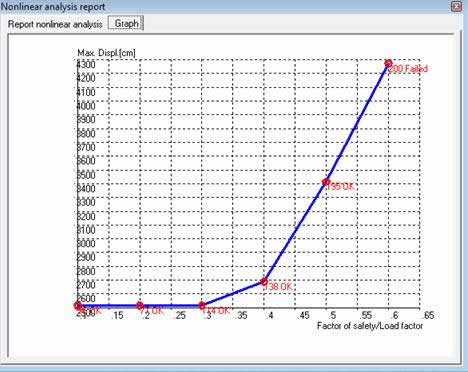The image size is (468, 372).
Task: Click the 3000 value on the vertical axis
Action: click(86, 243)
